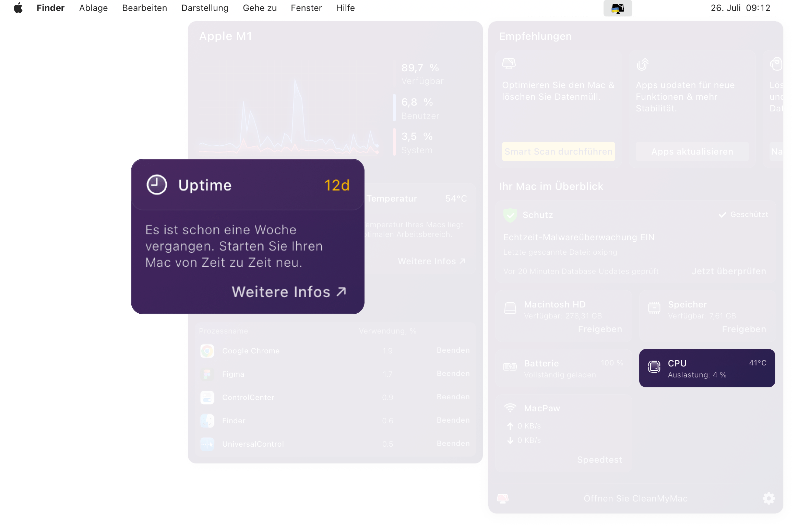Click the Speicher memory chip icon
Image resolution: width=799 pixels, height=532 pixels.
click(x=654, y=307)
